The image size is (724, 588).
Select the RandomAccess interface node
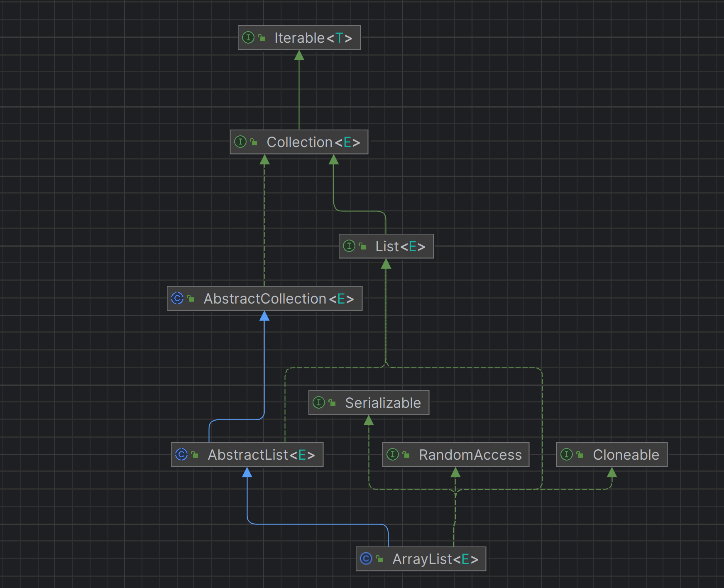point(455,455)
